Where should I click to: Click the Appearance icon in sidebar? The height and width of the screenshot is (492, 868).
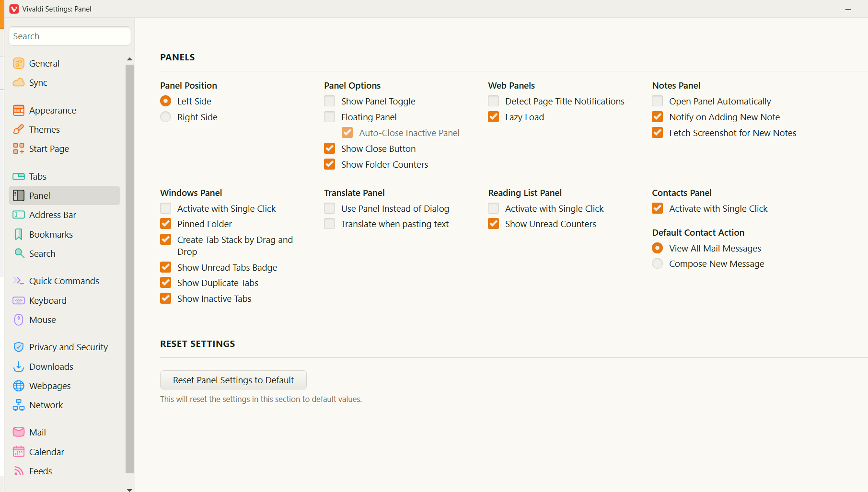[19, 110]
